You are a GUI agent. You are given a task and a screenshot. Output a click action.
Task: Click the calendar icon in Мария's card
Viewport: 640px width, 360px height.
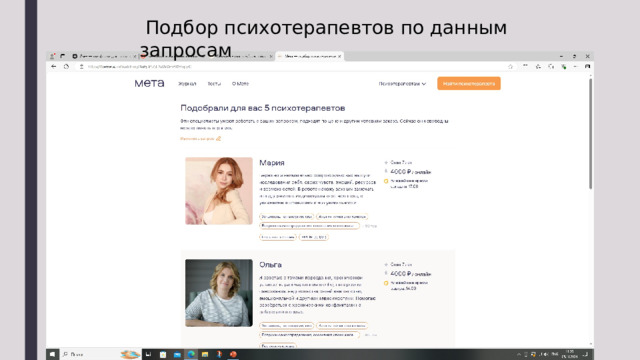coord(386,181)
